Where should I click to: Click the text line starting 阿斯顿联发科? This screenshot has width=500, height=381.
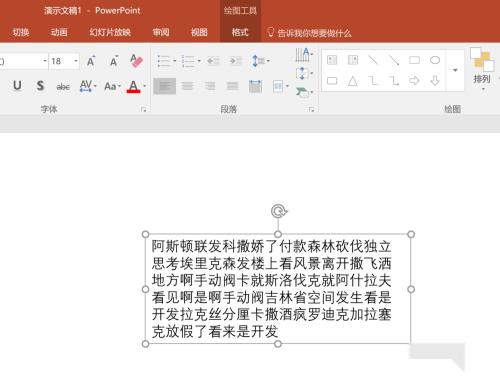click(271, 246)
